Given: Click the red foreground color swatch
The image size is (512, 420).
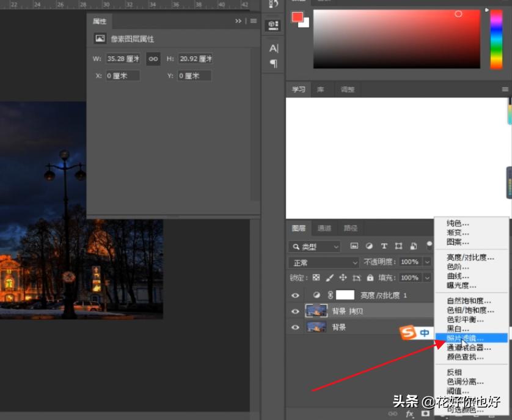Looking at the screenshot, I should pyautogui.click(x=296, y=17).
